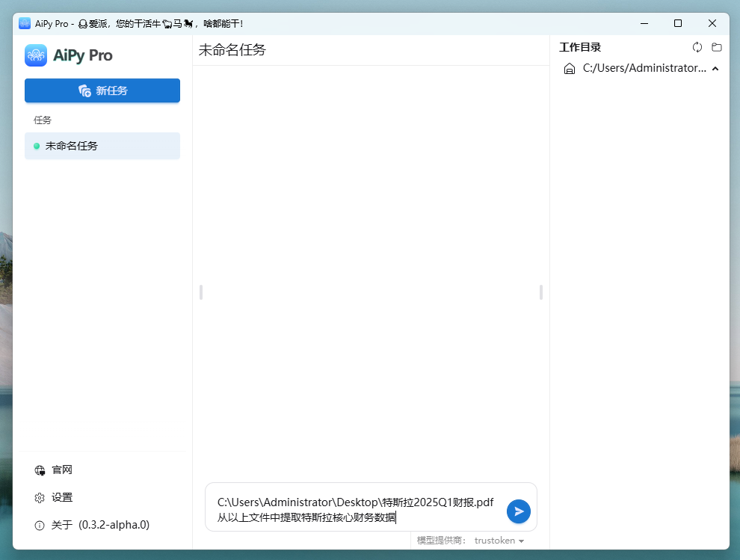The image size is (740, 560).
Task: Click the right panel resize handle
Action: point(541,292)
